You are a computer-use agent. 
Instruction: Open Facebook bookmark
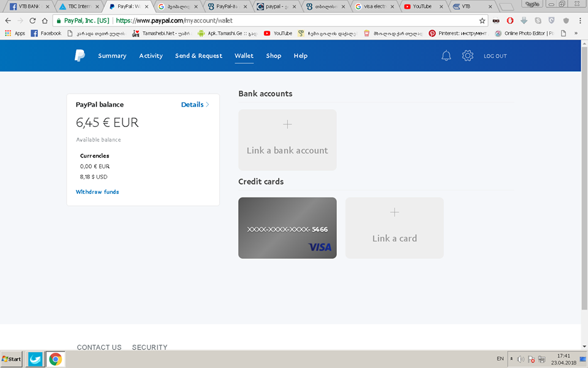pyautogui.click(x=46, y=33)
